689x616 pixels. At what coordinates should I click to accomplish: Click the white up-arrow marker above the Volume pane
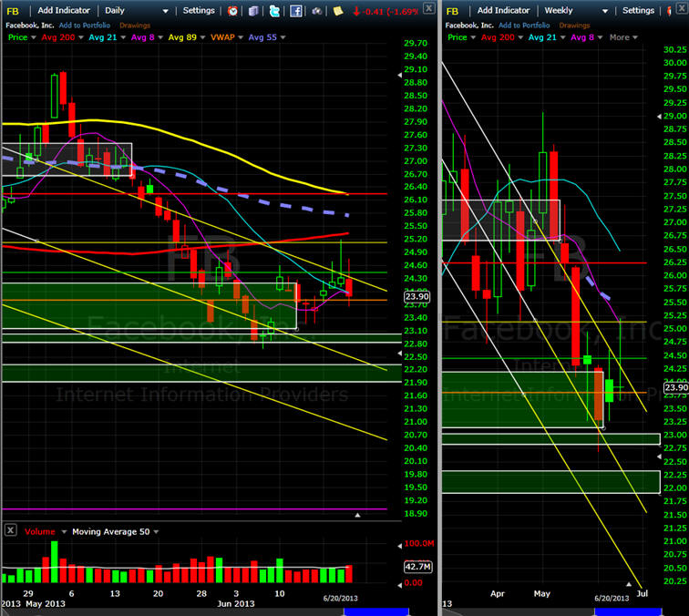357,515
